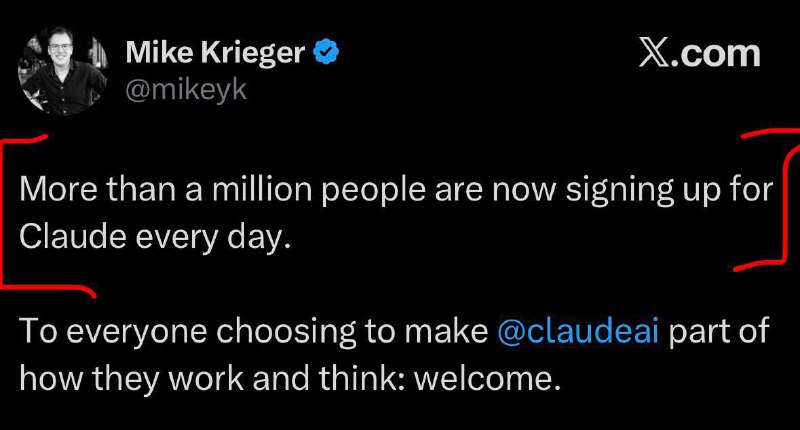Screen dimensions: 800x430
Task: Click the words "To everyone" in the tweet
Action: pyautogui.click(x=89, y=333)
